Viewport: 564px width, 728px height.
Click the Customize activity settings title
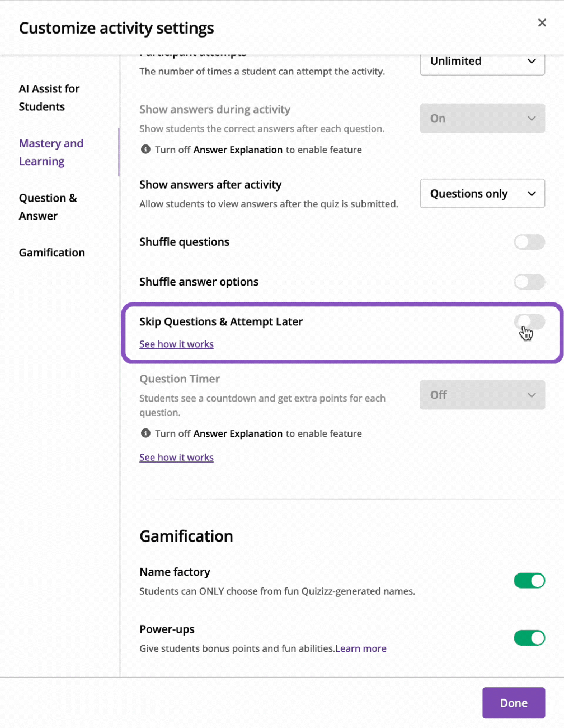(x=116, y=28)
